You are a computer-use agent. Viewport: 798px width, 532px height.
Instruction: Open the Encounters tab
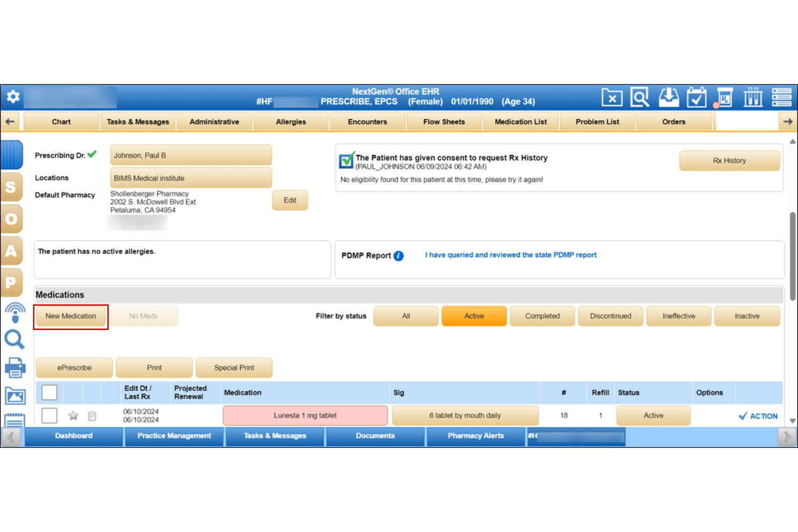point(368,122)
